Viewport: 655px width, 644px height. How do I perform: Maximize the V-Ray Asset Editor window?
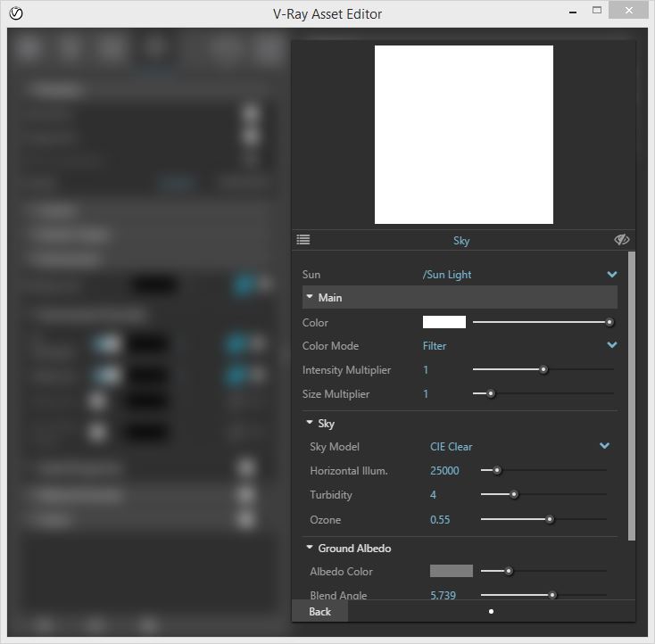(x=597, y=10)
